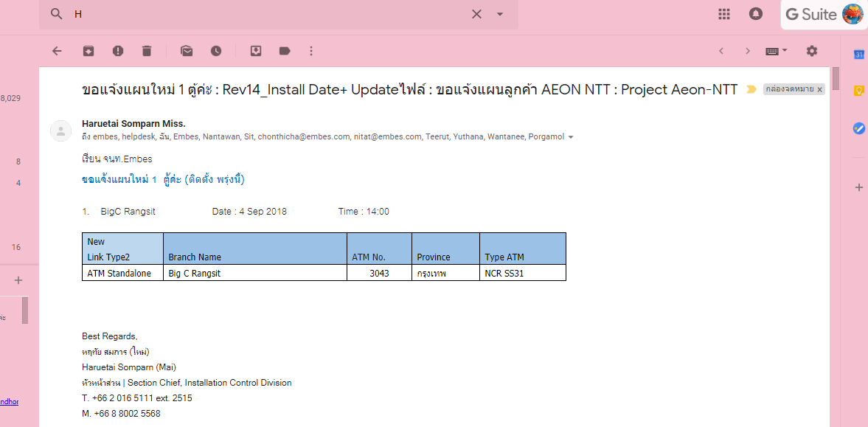The width and height of the screenshot is (868, 427).
Task: Click table cell 'Big C Rangsit'
Action: tap(255, 273)
